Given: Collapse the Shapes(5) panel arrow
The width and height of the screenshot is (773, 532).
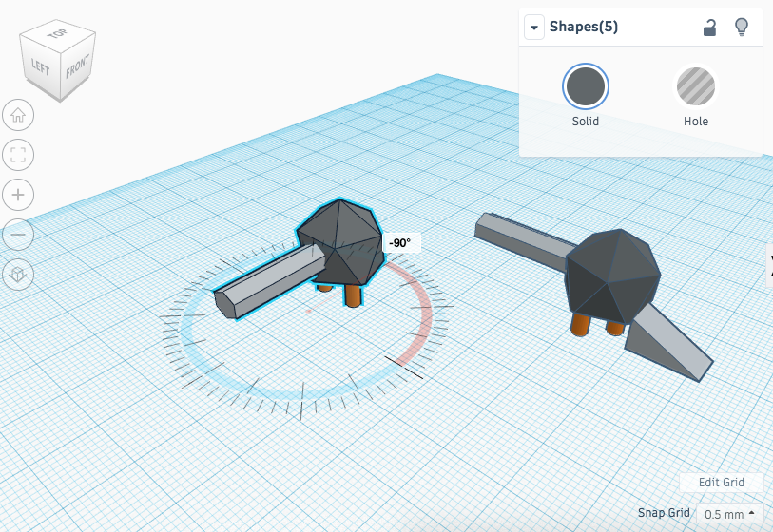Looking at the screenshot, I should point(534,28).
